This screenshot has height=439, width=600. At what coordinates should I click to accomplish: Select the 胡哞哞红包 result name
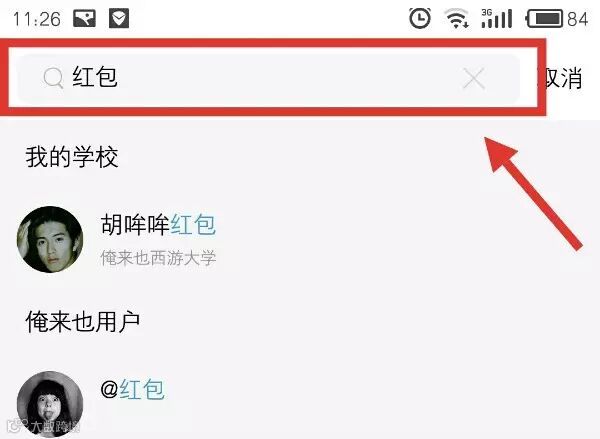(x=158, y=225)
